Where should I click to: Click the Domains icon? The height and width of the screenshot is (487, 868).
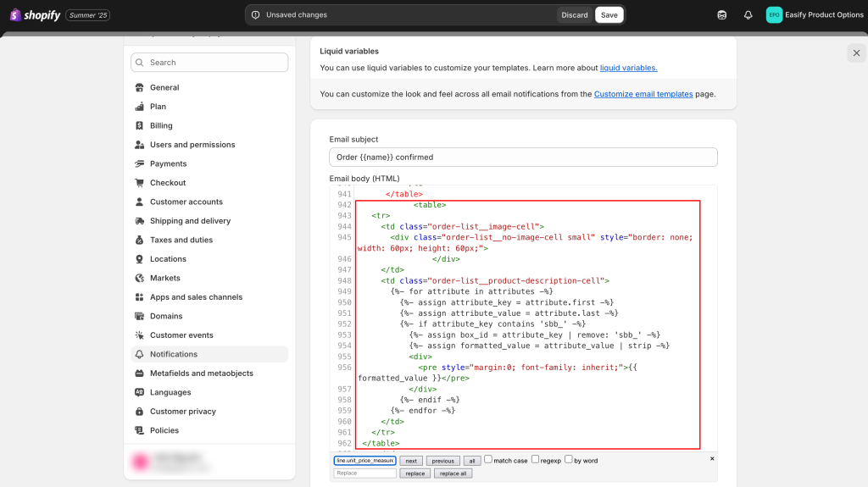140,317
